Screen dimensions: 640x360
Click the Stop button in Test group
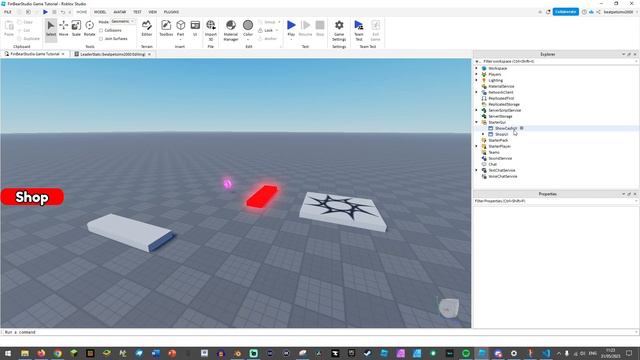pos(320,29)
